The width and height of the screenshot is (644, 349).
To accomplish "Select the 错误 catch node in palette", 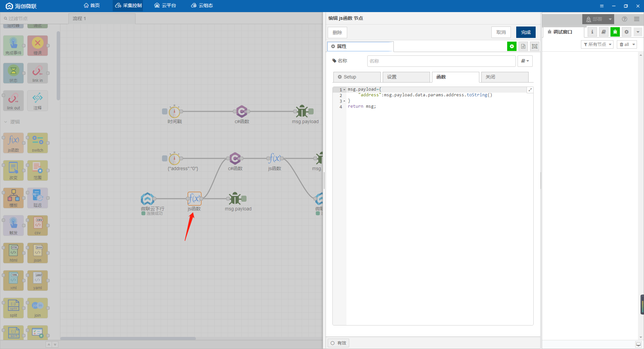I will [x=38, y=46].
